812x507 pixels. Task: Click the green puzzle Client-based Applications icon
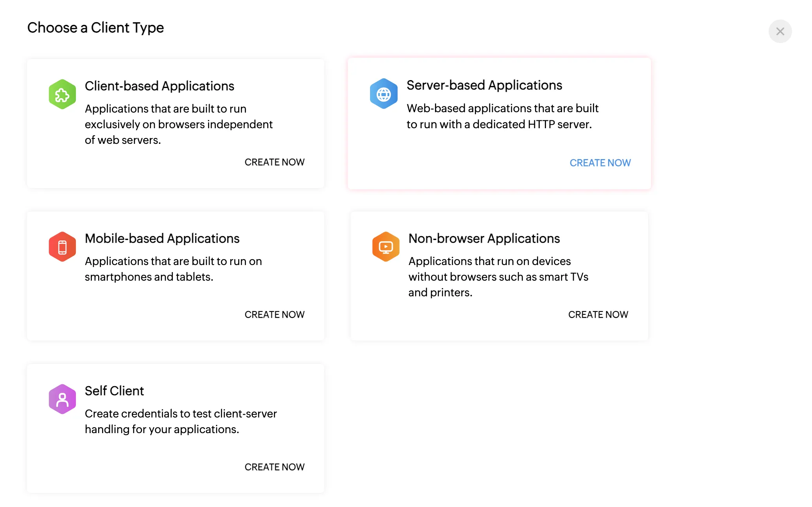coord(62,94)
